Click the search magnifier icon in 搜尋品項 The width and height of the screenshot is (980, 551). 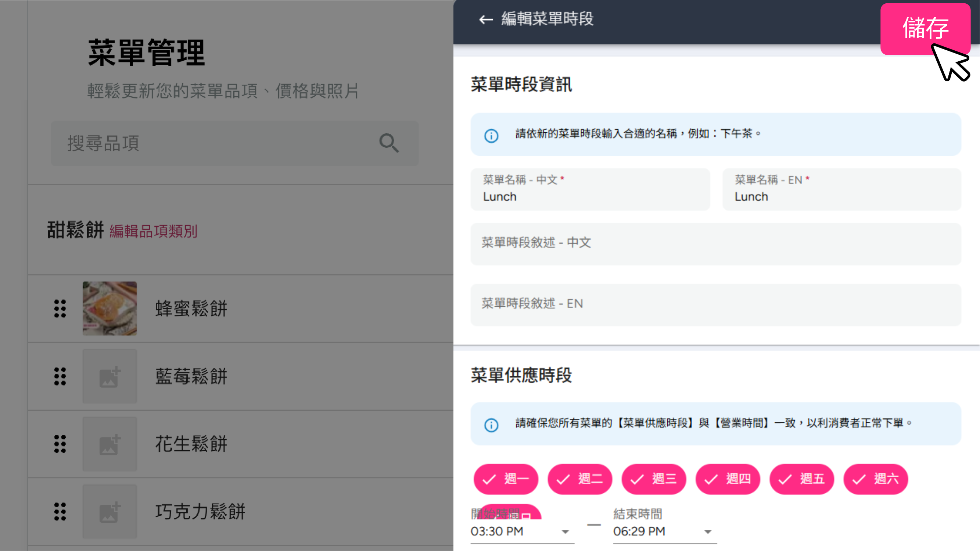389,143
